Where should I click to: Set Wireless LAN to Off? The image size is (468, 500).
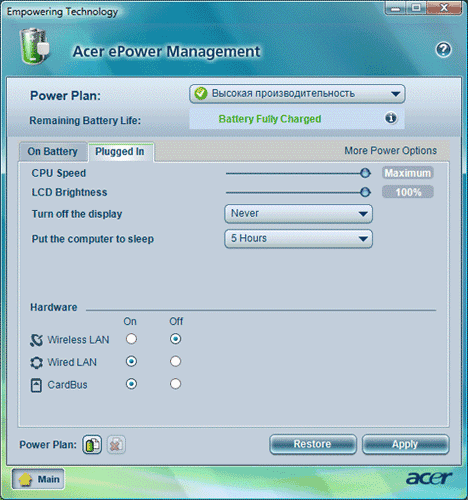tap(175, 339)
